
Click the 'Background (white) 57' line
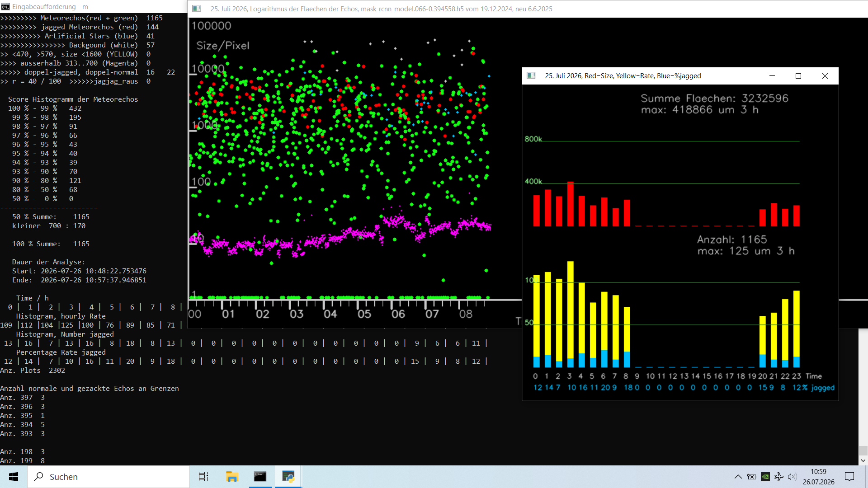[x=77, y=45]
